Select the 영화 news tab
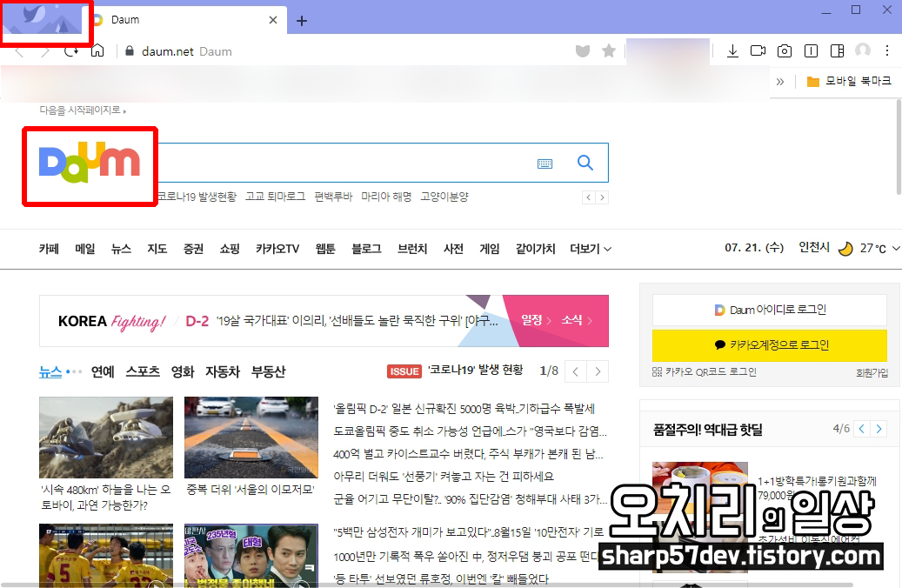This screenshot has height=588, width=902. tap(183, 371)
